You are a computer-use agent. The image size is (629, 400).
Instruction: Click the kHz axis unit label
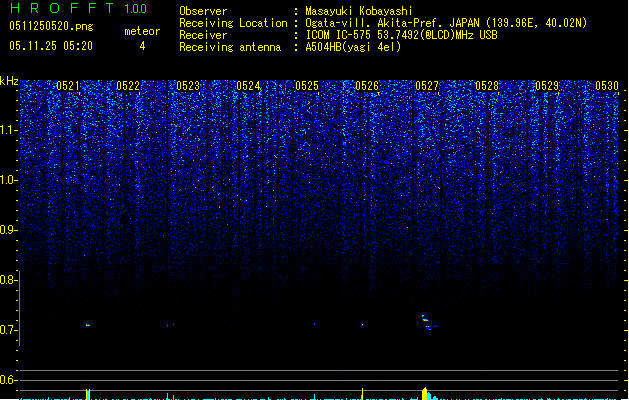pyautogui.click(x=9, y=81)
